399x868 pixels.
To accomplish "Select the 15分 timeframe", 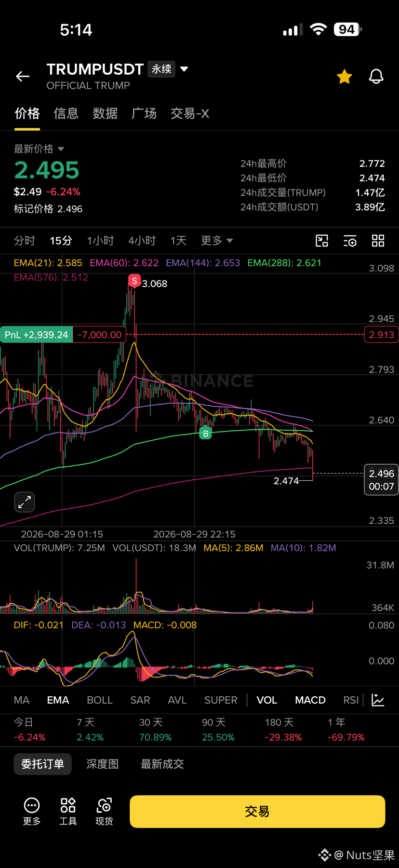I will tap(61, 241).
